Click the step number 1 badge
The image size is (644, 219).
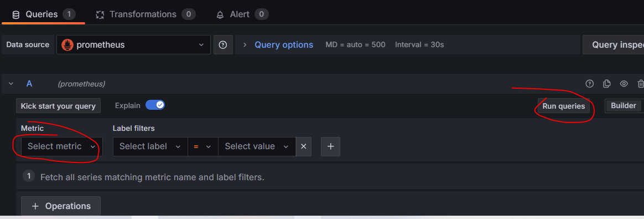pyautogui.click(x=29, y=177)
